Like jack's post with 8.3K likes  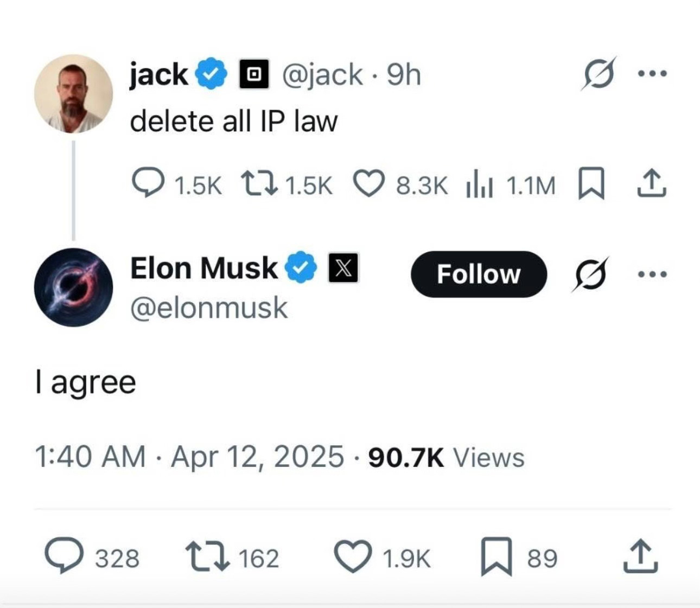[x=369, y=184]
